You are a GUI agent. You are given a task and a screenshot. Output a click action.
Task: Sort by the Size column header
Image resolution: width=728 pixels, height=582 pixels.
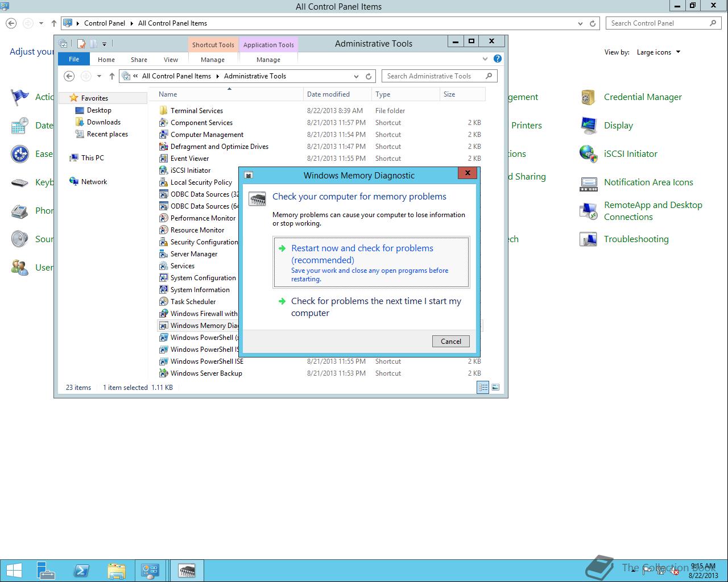pos(462,94)
